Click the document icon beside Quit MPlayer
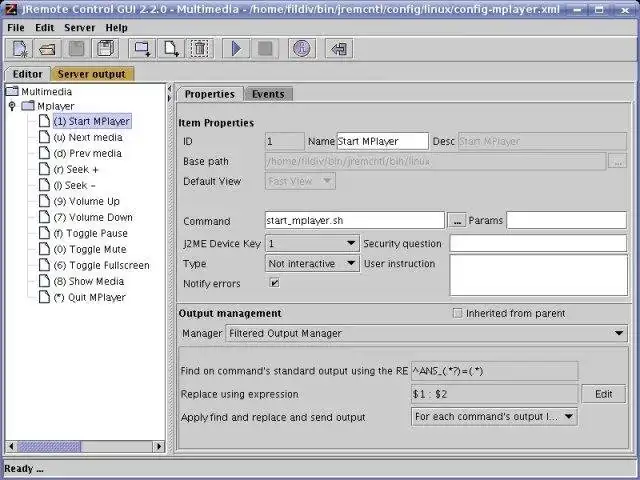This screenshot has height=480, width=640. click(44, 297)
